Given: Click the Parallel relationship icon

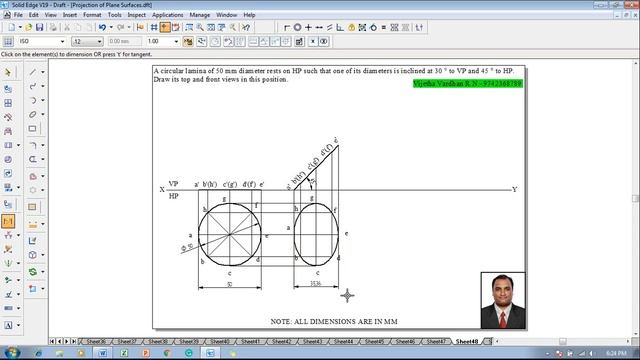Looking at the screenshot, I should tap(329, 27).
